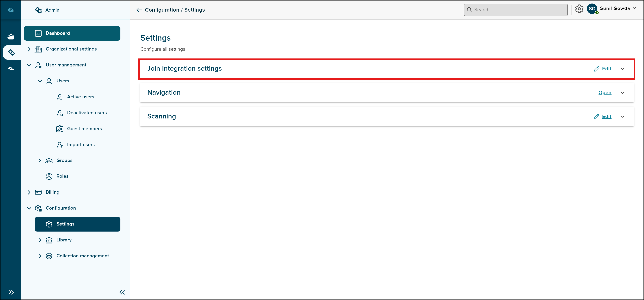The width and height of the screenshot is (644, 300).
Task: Open the Dashboard using its sidebar icon
Action: pos(38,33)
